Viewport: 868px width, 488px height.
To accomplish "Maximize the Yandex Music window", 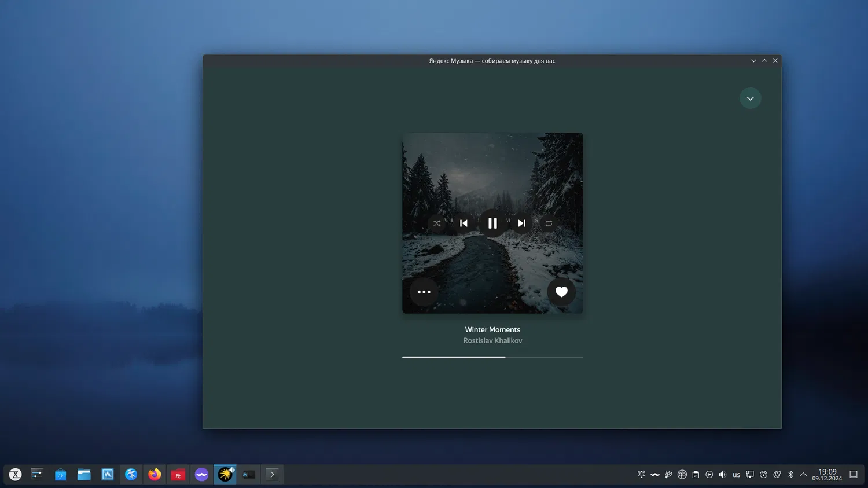I will point(764,61).
